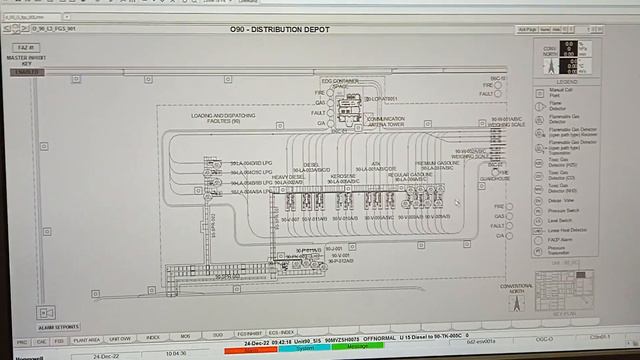
Task: Go back with the left arrow navigation icon
Action: tap(7, 29)
